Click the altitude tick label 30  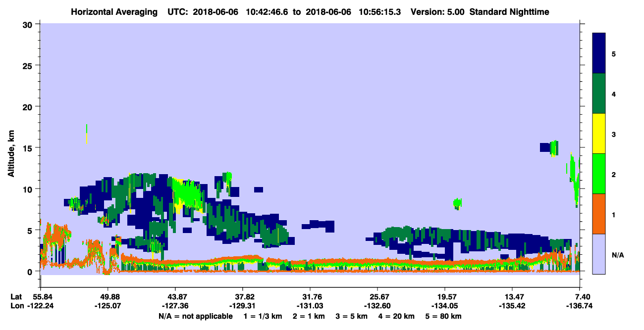29,24
